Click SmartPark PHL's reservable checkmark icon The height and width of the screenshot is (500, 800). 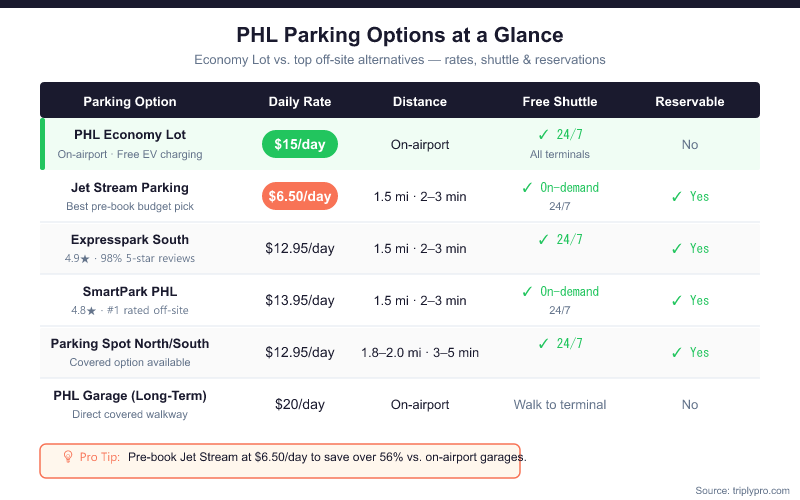(x=677, y=301)
